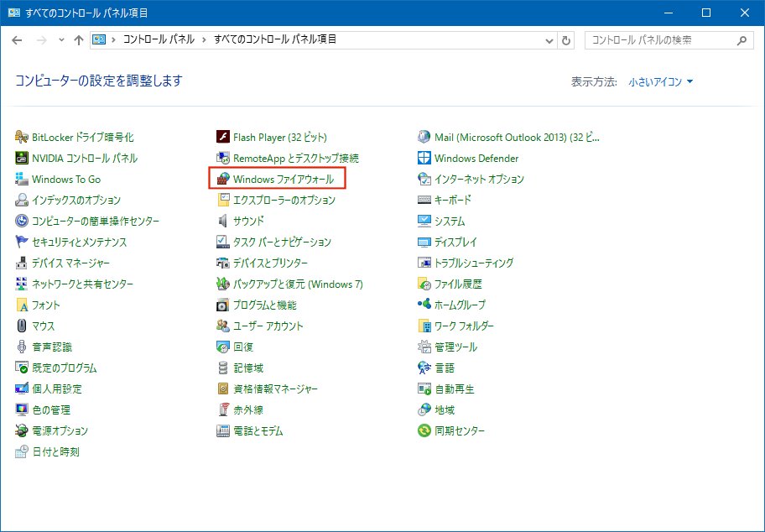Screen dimensions: 765x532
Task: Open RemoteApp とデスクトップ接続 icon
Action: click(x=223, y=158)
